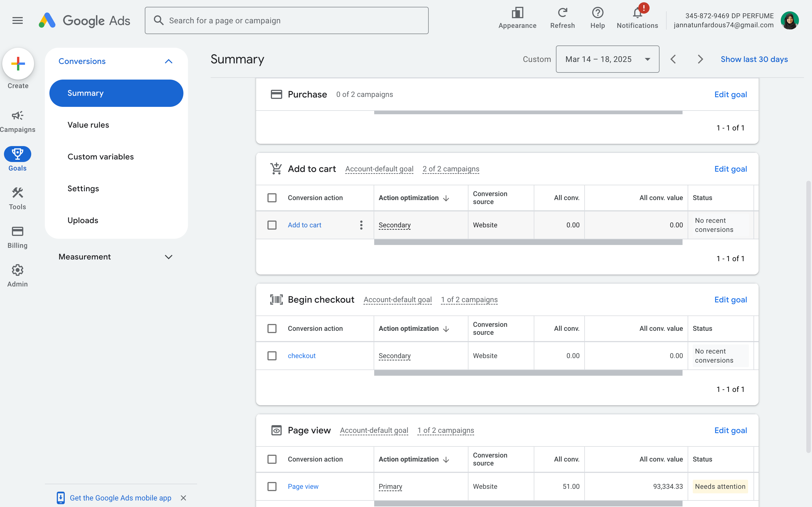This screenshot has width=812, height=507.
Task: Open Custom variables
Action: (101, 157)
